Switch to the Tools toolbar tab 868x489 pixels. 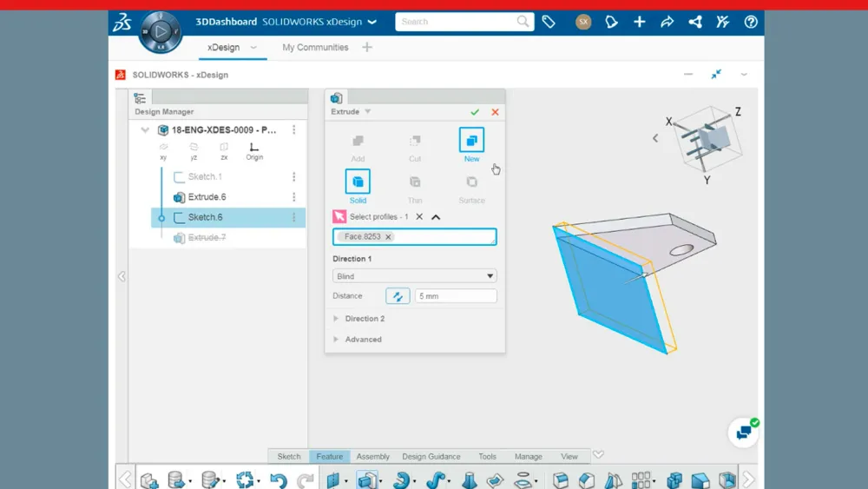click(487, 456)
